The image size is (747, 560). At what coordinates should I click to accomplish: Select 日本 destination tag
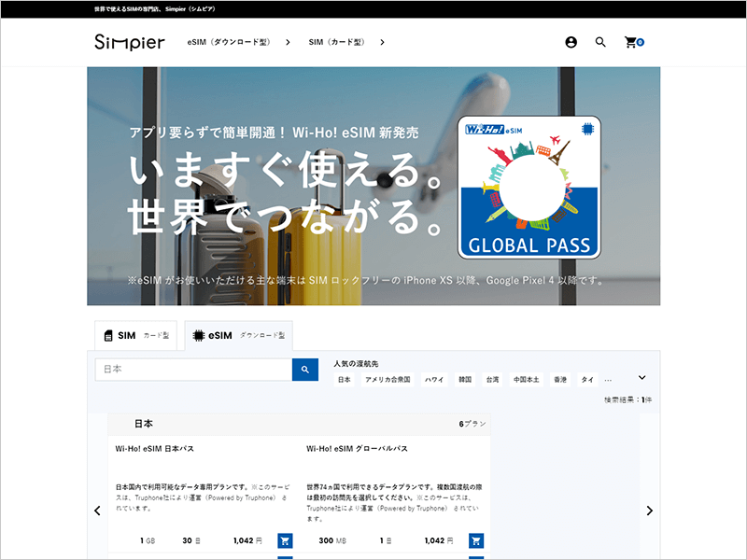(x=344, y=380)
